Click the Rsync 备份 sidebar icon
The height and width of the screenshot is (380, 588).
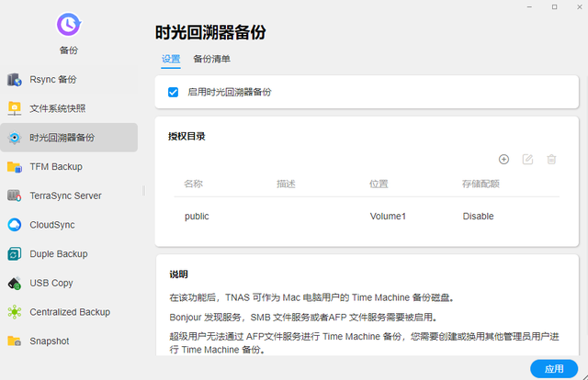pyautogui.click(x=15, y=80)
